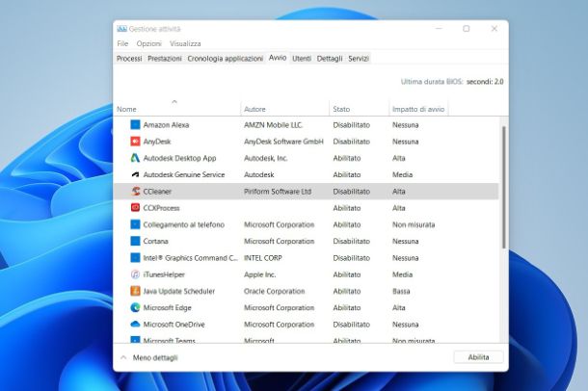Click the iTunesHelper music icon
The height and width of the screenshot is (391, 588).
(x=135, y=274)
